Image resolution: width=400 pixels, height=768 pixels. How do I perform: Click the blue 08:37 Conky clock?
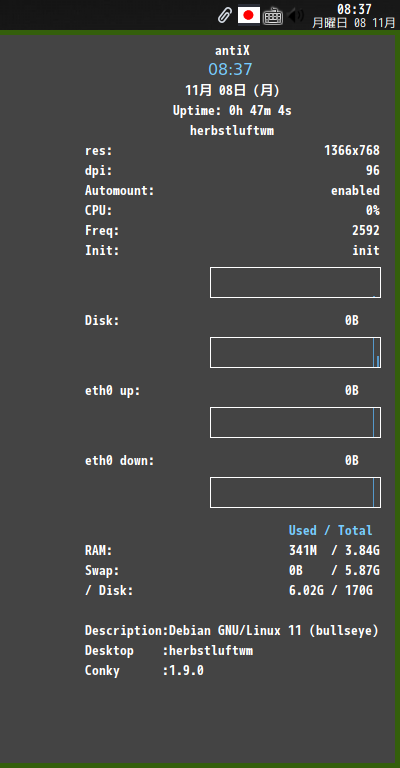(230, 70)
